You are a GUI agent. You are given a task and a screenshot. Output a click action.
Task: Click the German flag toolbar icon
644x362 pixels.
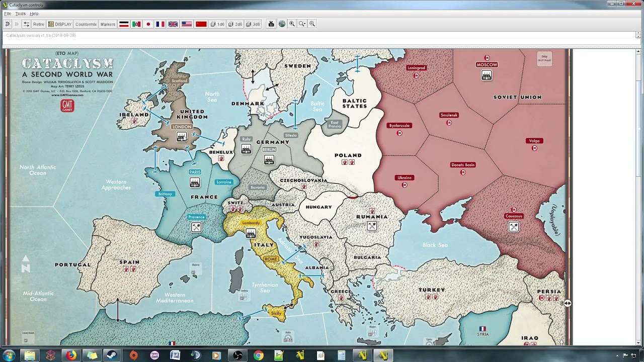tap(124, 24)
